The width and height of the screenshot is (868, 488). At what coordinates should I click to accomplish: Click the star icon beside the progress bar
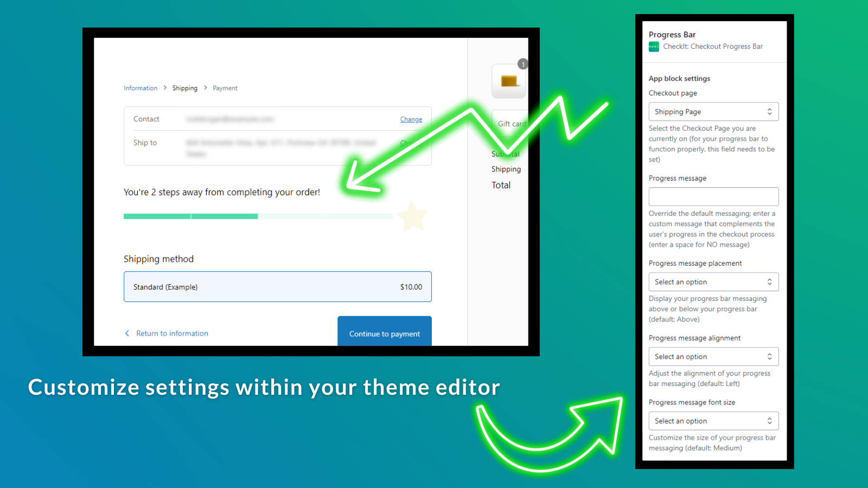tap(412, 216)
